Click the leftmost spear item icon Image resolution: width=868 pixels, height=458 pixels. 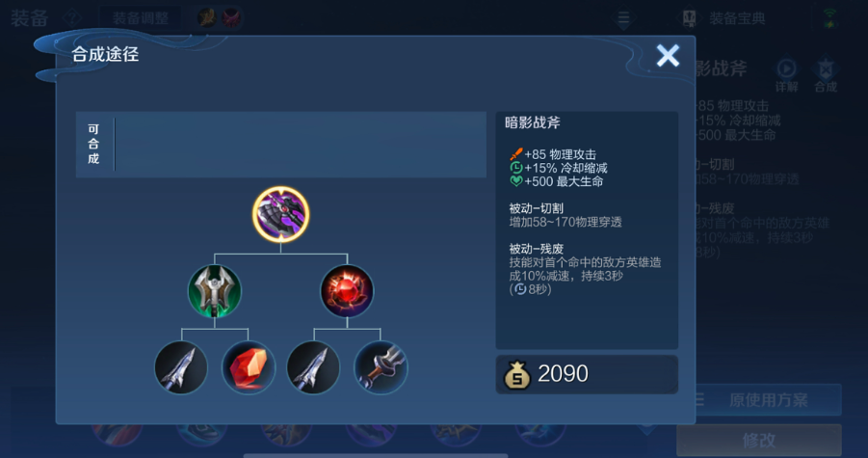pyautogui.click(x=181, y=367)
